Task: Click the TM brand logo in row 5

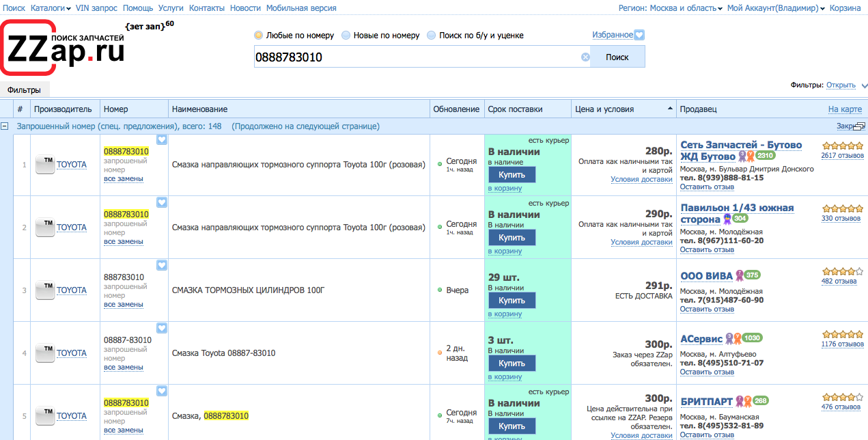Action: click(x=45, y=416)
